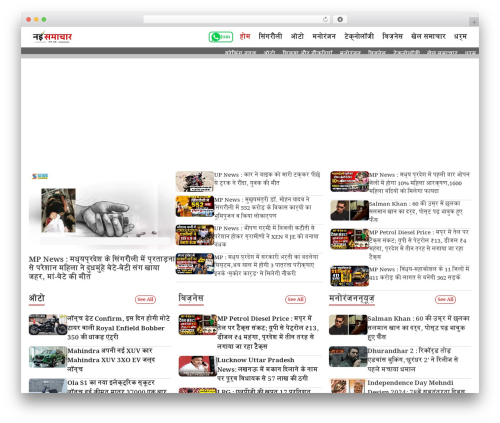Image resolution: width=500 pixels, height=423 pixels.
Task: Open the बिज़नेस item in top navigation
Action: [392, 36]
